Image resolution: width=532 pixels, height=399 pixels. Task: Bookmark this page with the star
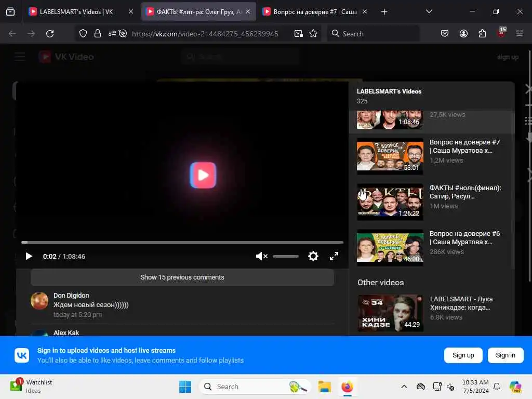tap(313, 34)
